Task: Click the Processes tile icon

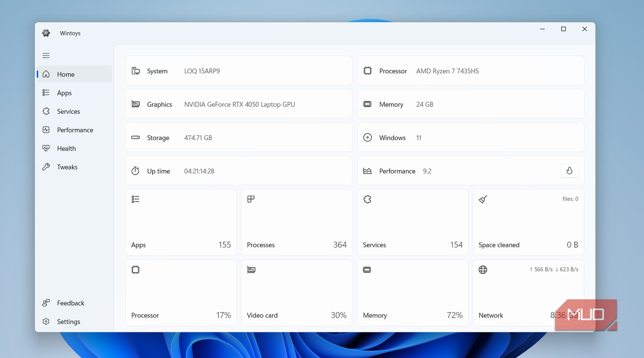Action: (251, 199)
